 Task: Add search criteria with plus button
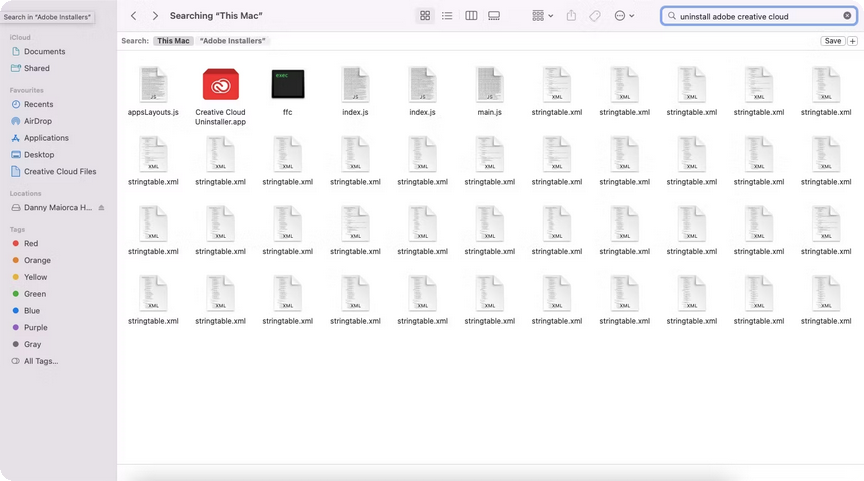(853, 41)
